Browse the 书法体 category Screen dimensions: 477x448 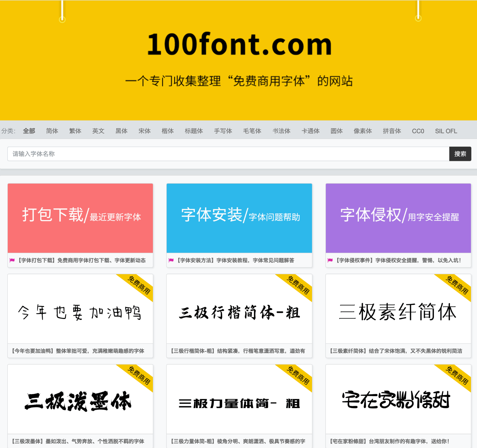(281, 131)
